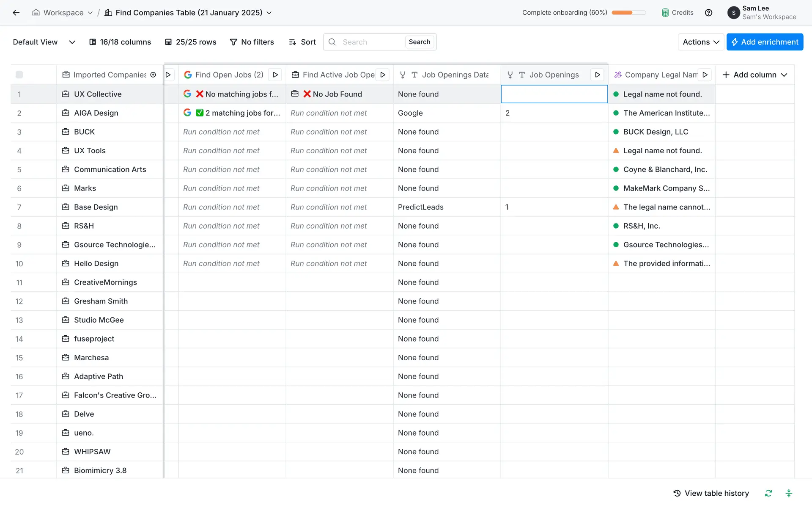Expand the table name dropdown chevron

(x=269, y=13)
